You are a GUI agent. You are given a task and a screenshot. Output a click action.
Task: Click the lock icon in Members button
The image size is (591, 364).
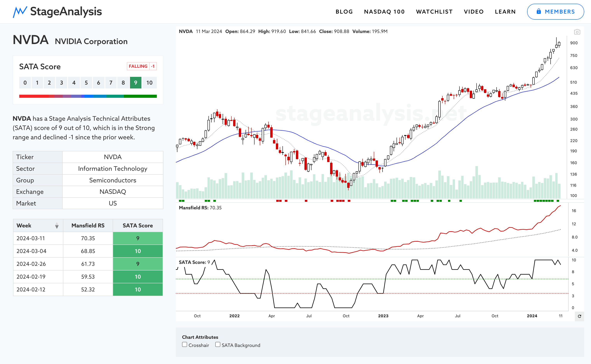pos(539,11)
